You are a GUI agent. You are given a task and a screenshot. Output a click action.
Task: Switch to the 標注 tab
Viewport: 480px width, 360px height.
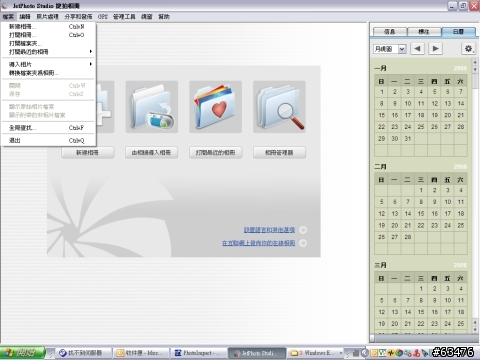pos(424,32)
